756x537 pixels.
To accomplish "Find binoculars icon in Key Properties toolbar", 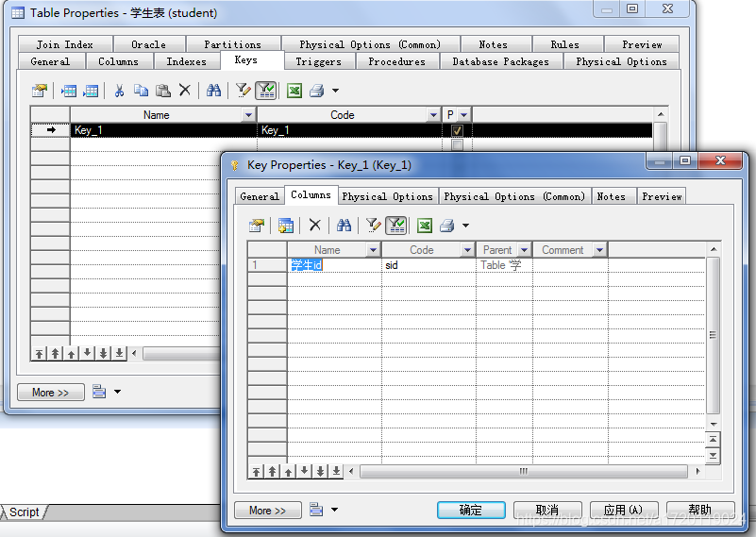I will [344, 226].
